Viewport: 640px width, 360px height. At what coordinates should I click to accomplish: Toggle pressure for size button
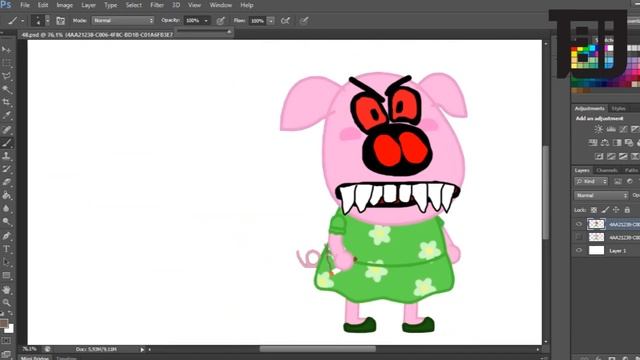pos(304,20)
